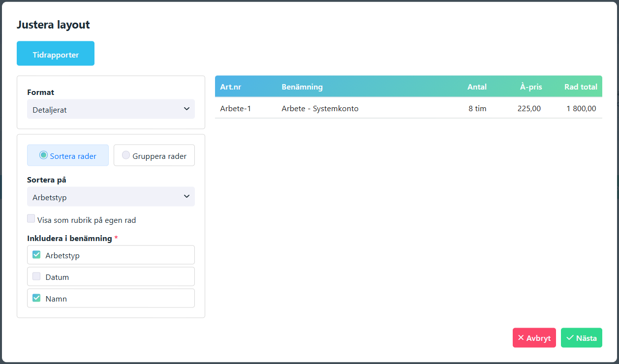This screenshot has width=619, height=364.
Task: Click the Arbete - Systemkonto description cell
Action: (x=320, y=108)
